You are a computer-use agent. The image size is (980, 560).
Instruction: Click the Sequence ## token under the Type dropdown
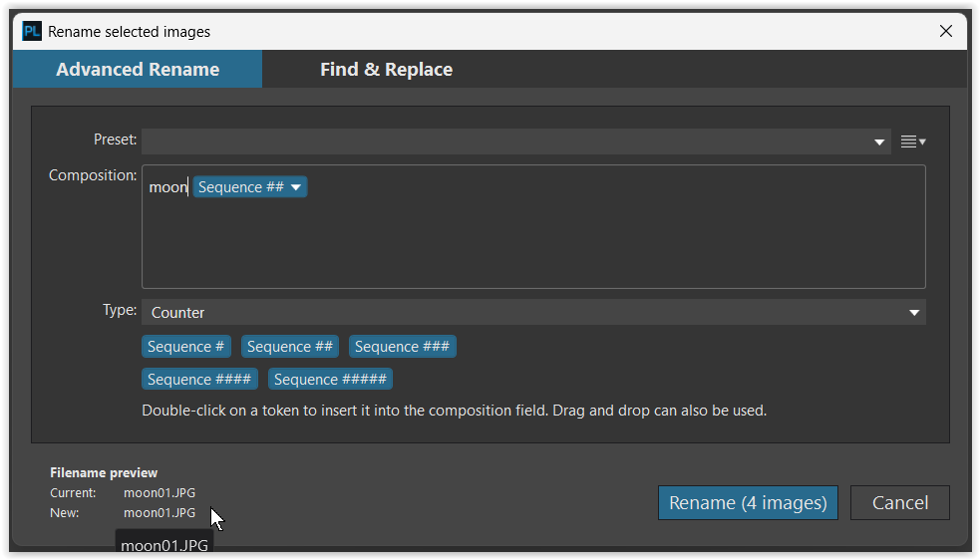click(290, 347)
